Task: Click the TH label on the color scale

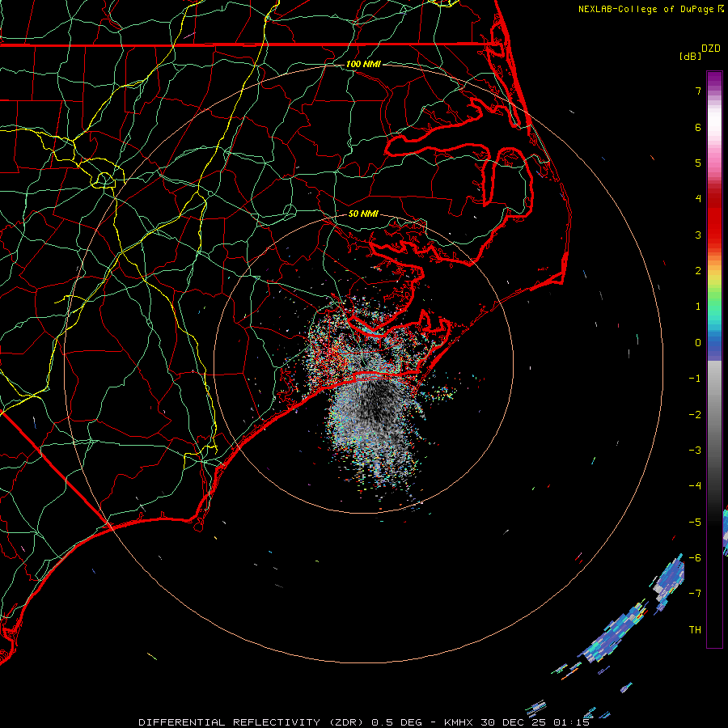Action: [695, 630]
